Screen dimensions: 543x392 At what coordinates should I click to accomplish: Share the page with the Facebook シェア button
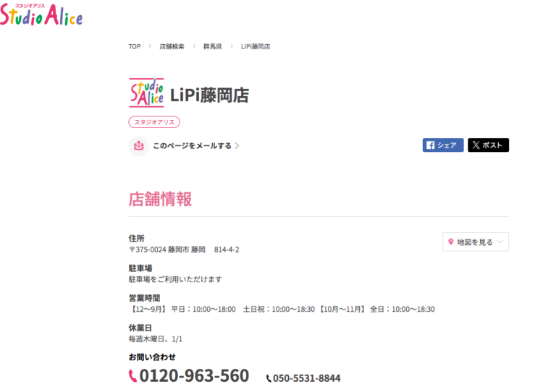point(443,145)
